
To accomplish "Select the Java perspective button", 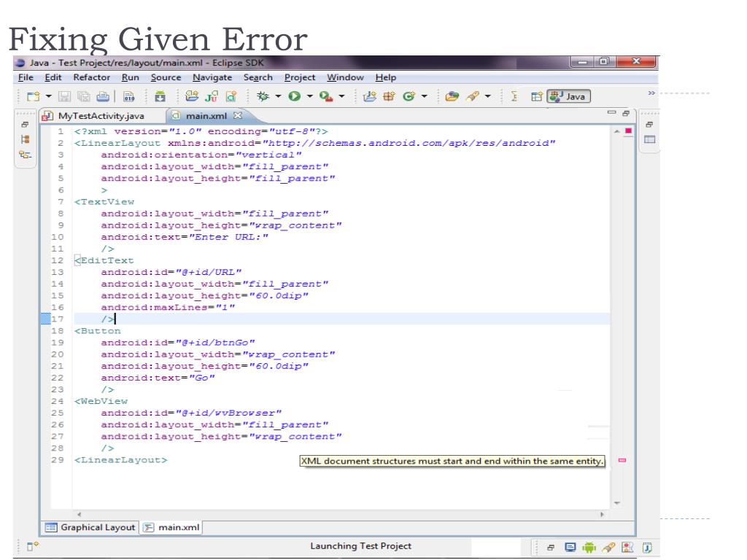I will [569, 97].
